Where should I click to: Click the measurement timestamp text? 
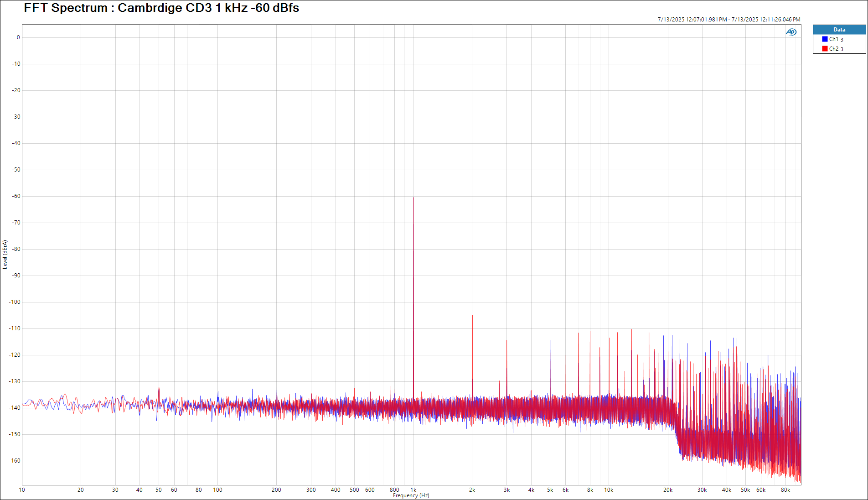[x=728, y=20]
